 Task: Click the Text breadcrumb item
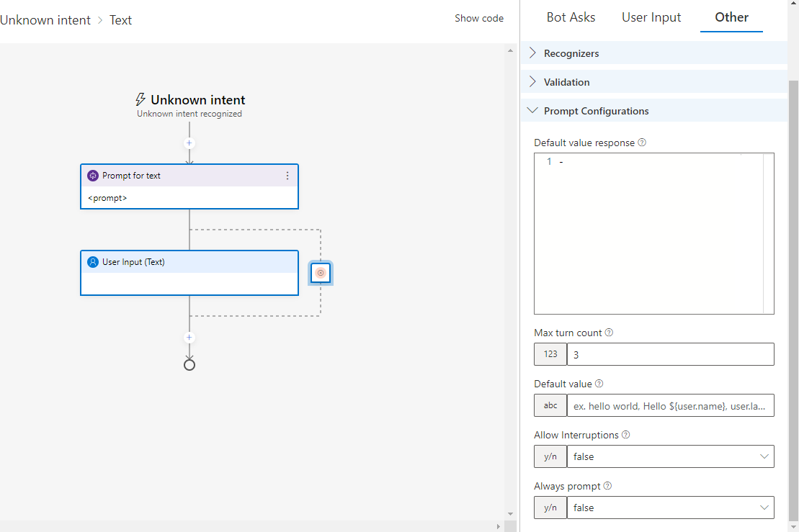coord(121,20)
